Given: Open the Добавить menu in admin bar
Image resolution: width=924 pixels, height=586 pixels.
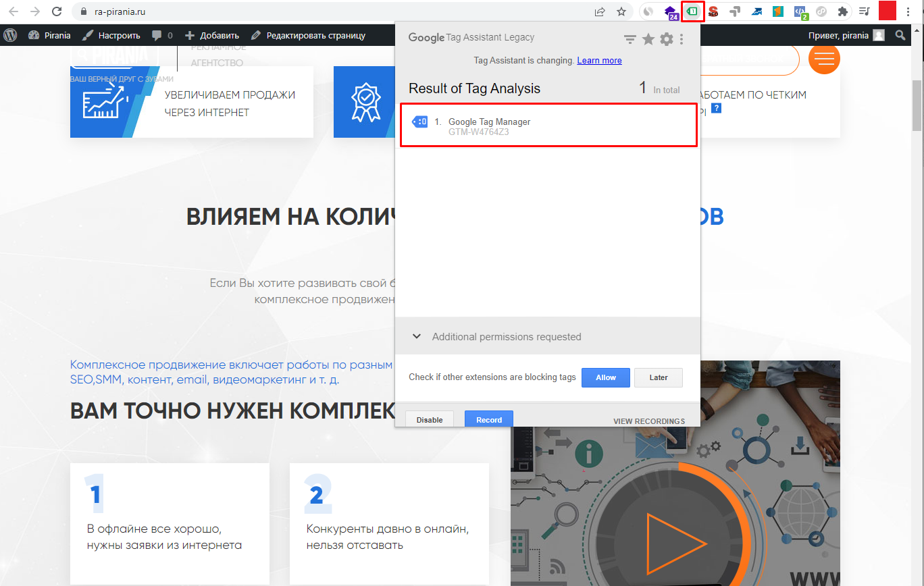Looking at the screenshot, I should coord(212,35).
